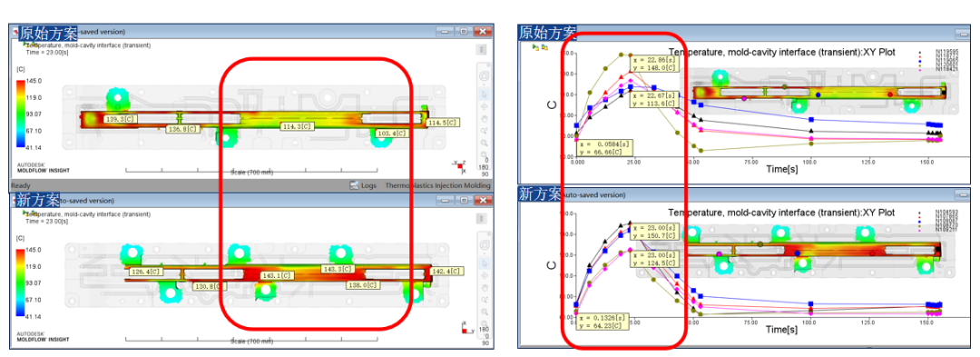The width and height of the screenshot is (980, 357).
Task: Open the ViewCube menu in 原始方案 window
Action: (x=482, y=49)
